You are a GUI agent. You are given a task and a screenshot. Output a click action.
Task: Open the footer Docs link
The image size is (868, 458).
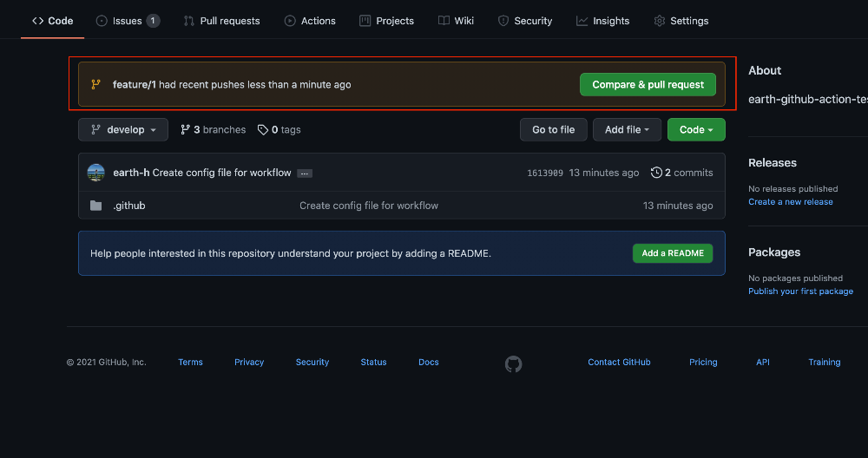429,363
